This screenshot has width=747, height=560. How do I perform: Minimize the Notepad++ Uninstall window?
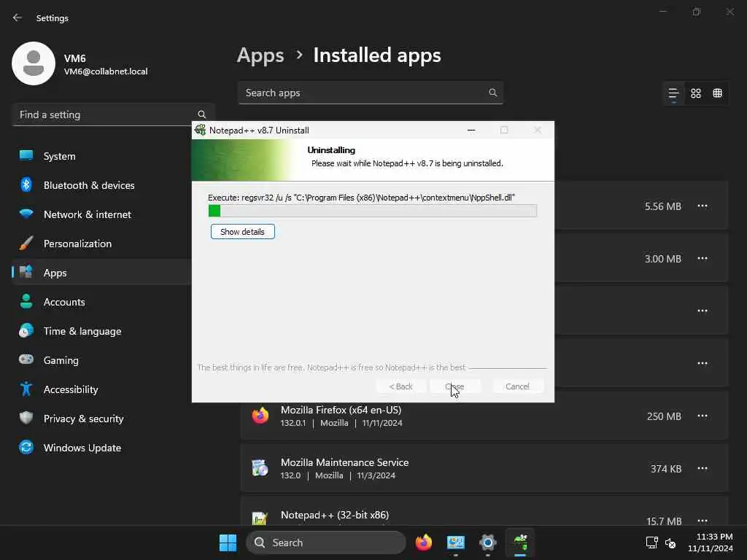[471, 130]
